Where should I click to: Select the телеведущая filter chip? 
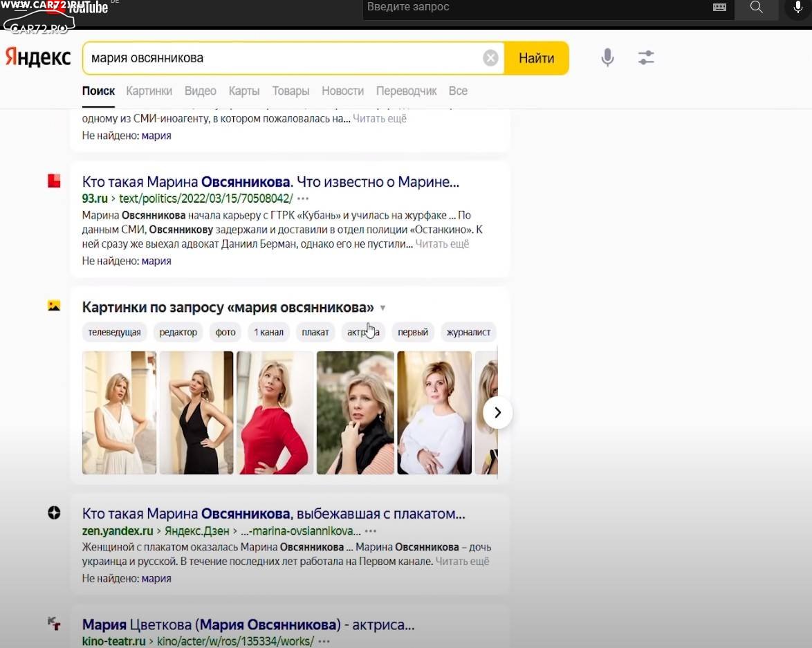tap(114, 332)
